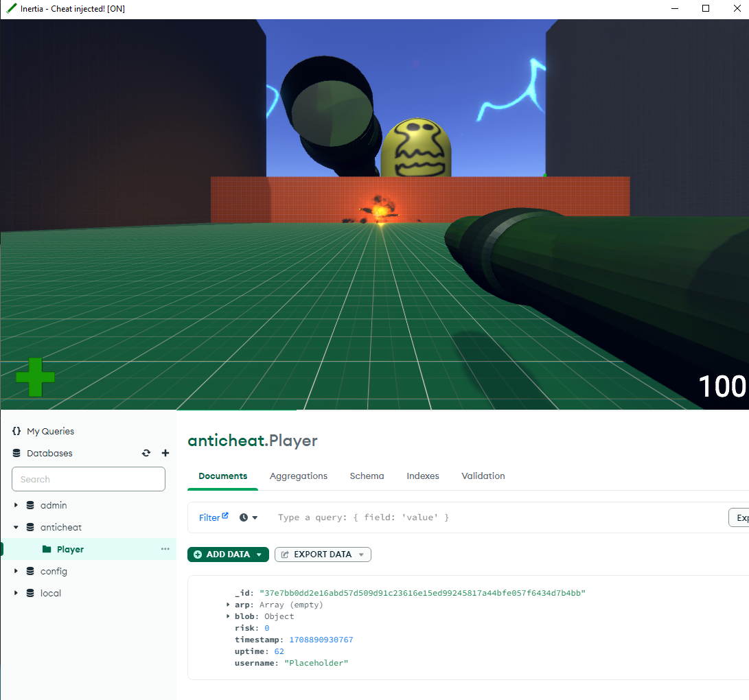Click the Player collection folder icon
749x700 pixels.
click(47, 549)
